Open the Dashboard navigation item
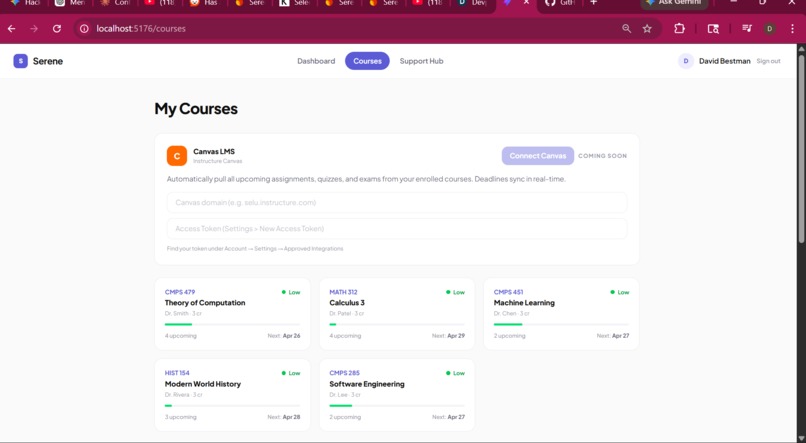The width and height of the screenshot is (806, 443). point(316,61)
